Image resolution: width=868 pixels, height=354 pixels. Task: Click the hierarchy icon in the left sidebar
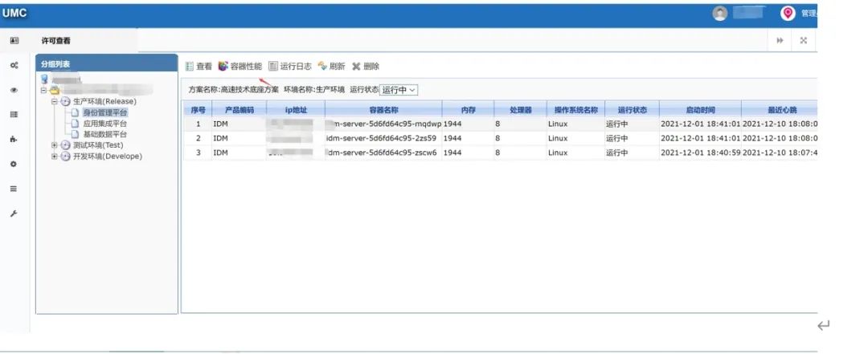click(x=14, y=140)
